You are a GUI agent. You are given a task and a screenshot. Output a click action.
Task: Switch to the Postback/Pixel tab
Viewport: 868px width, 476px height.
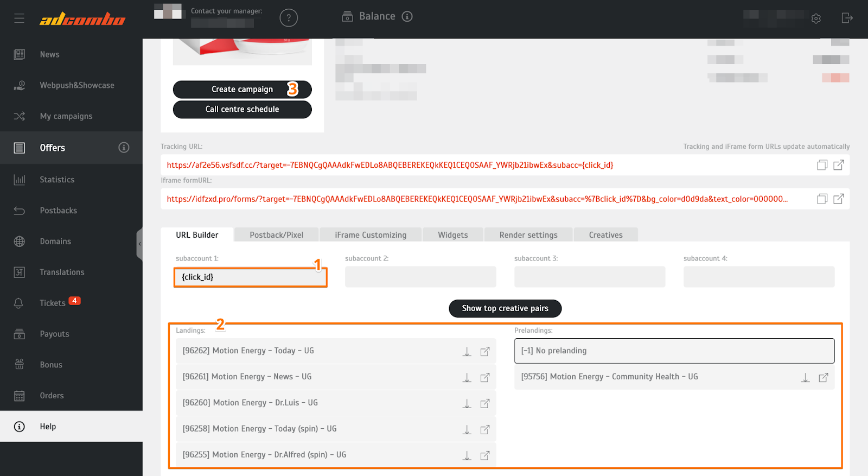point(276,235)
